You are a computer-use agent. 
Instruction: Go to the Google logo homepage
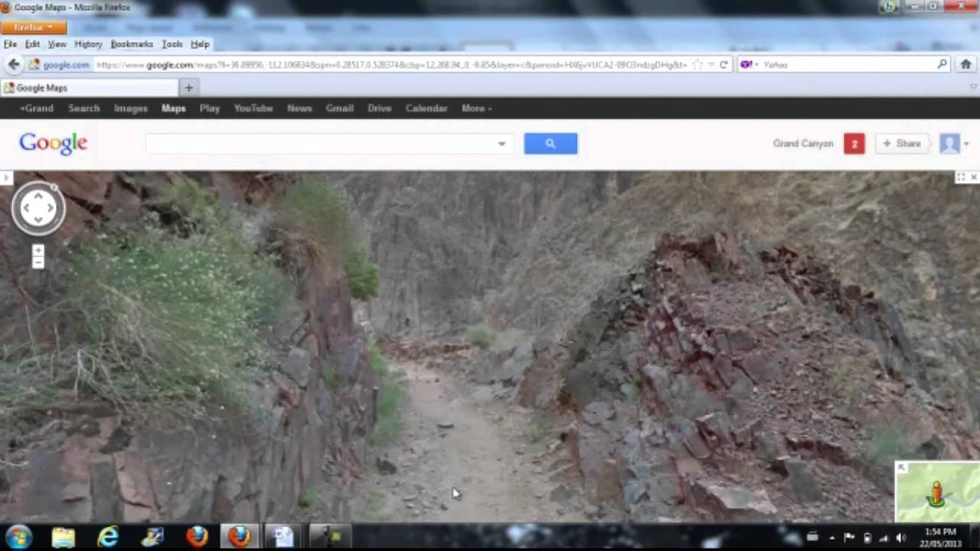[54, 143]
